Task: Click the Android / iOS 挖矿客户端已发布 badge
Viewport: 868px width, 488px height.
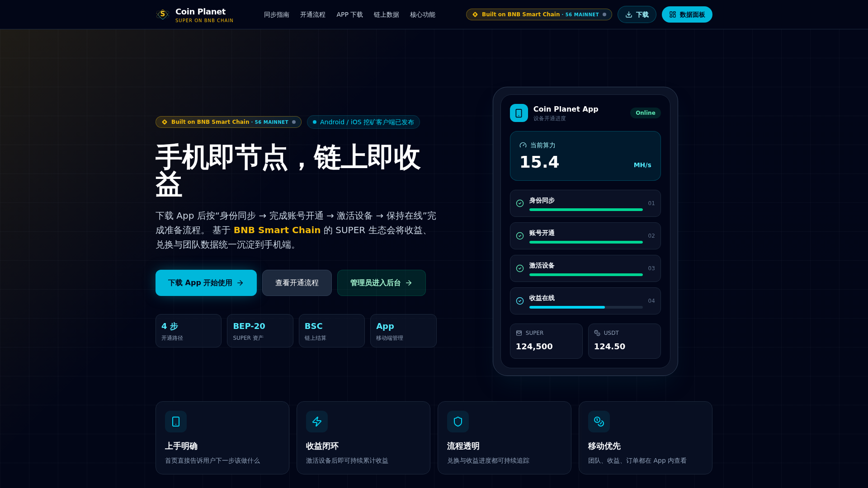Action: tap(363, 122)
